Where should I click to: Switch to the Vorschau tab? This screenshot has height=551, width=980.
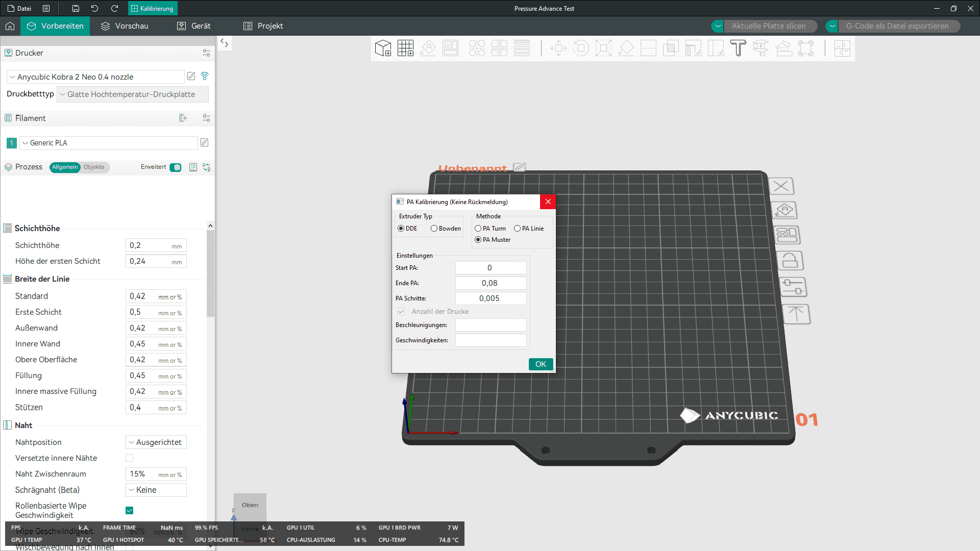125,26
